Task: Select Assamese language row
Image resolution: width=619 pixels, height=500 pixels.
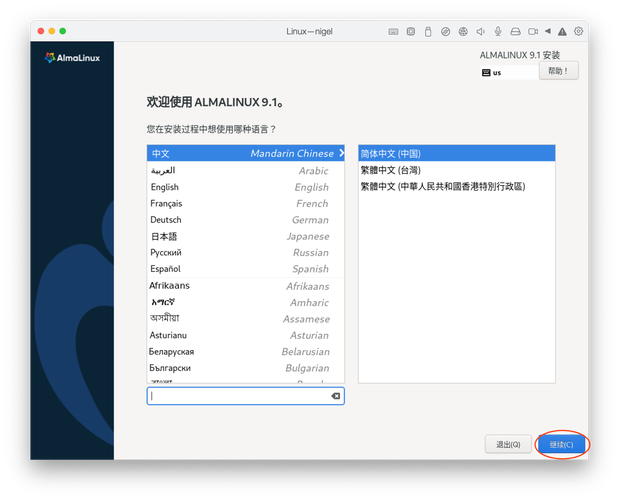Action: [246, 319]
